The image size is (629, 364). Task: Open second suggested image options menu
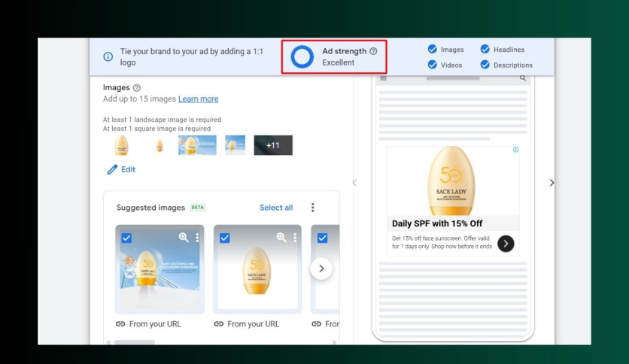(x=295, y=238)
